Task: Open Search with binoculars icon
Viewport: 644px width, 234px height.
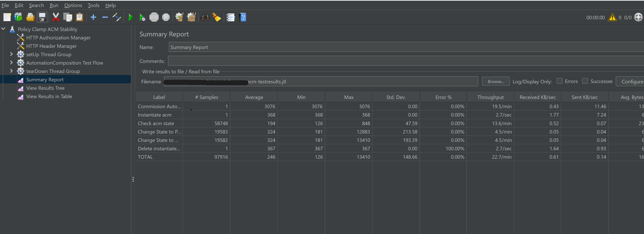Action: [205, 17]
